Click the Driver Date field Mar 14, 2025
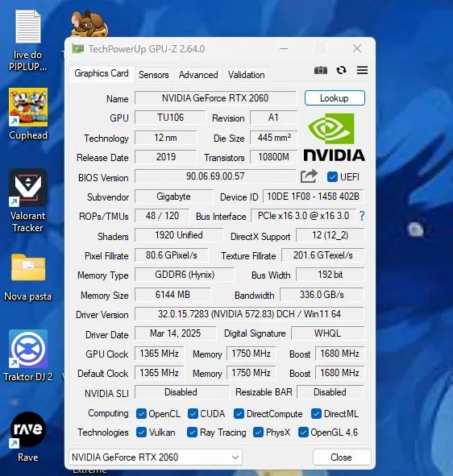This screenshot has height=476, width=453. [x=175, y=333]
